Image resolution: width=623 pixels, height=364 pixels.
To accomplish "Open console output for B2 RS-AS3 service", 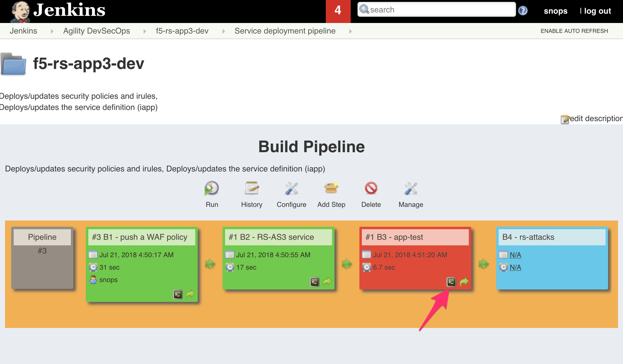I will [x=315, y=282].
